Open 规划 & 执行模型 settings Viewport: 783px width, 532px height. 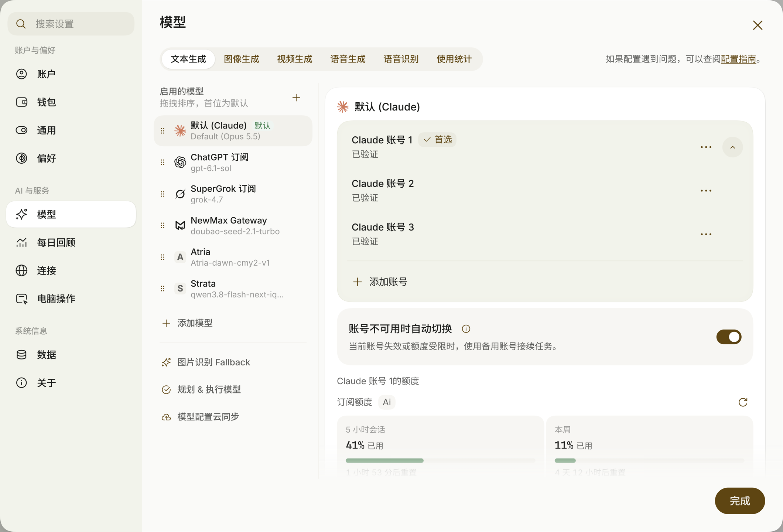[201, 389]
